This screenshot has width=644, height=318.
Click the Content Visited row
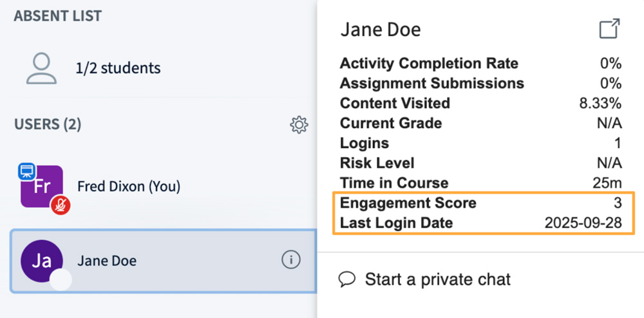(480, 104)
